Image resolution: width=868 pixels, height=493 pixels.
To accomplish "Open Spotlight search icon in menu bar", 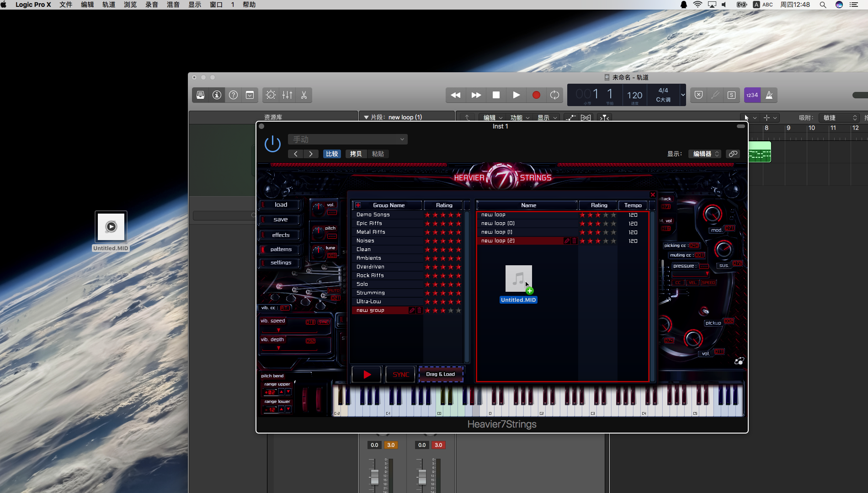I will tap(823, 5).
